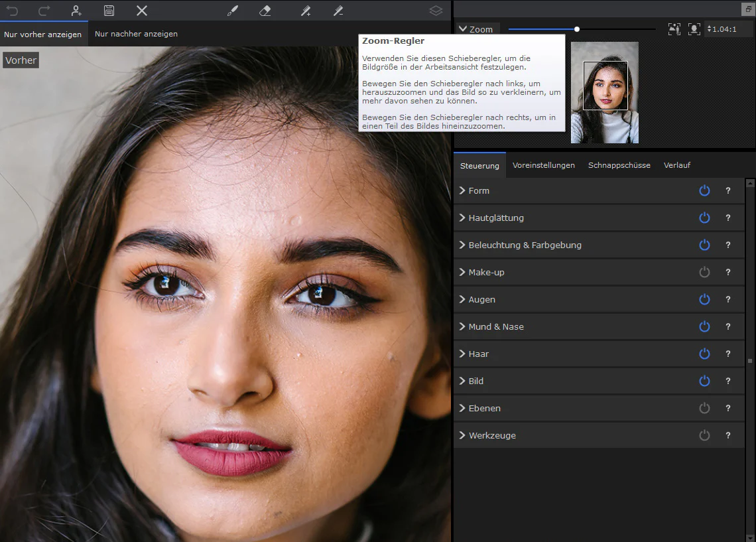This screenshot has height=542, width=756.
Task: Toggle Mund & Nase power button
Action: 704,326
